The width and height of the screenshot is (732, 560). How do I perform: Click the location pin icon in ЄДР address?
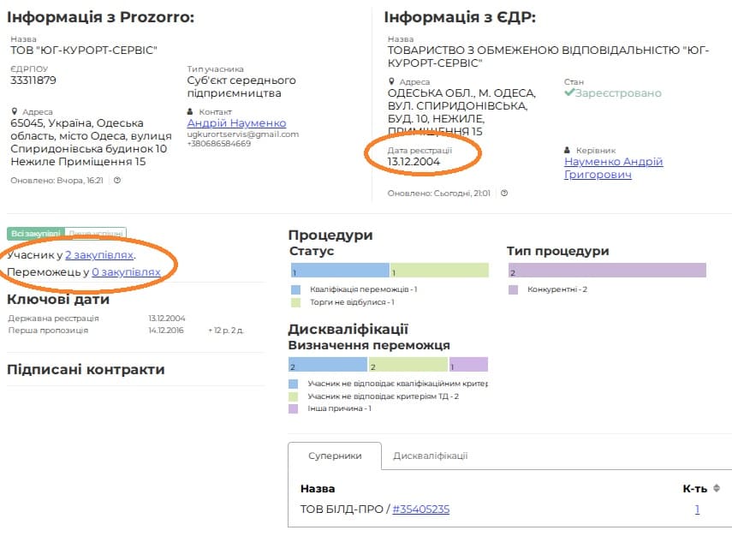[x=392, y=82]
